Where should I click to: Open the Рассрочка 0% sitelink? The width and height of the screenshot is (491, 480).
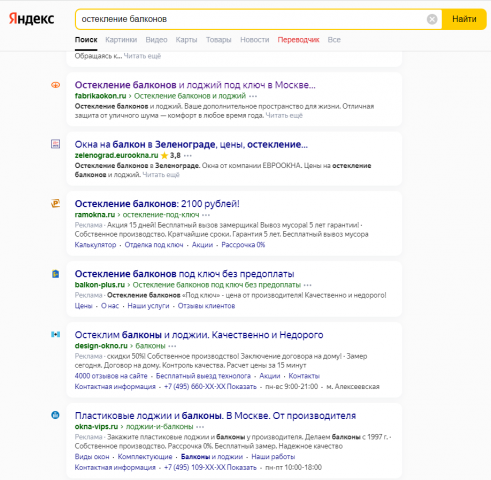coord(243,245)
